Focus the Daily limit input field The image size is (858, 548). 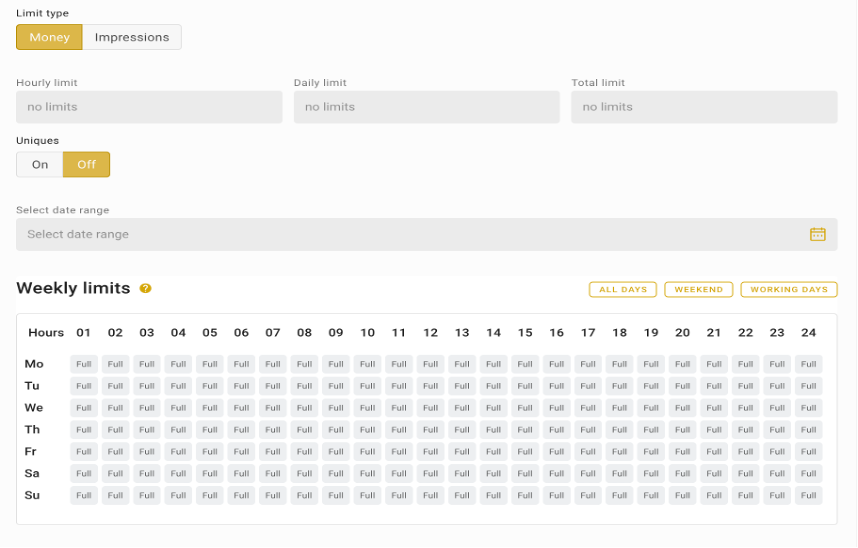(x=426, y=107)
